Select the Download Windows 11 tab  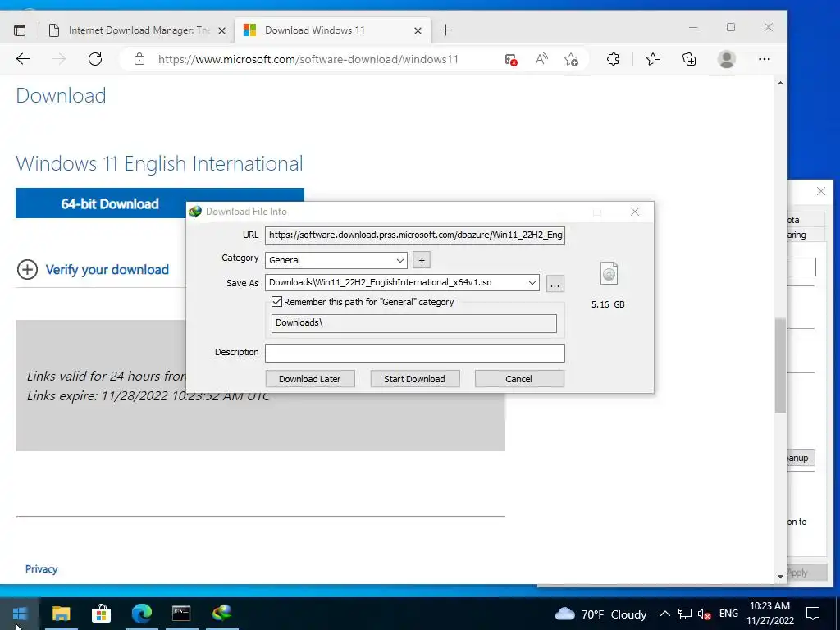click(x=332, y=30)
